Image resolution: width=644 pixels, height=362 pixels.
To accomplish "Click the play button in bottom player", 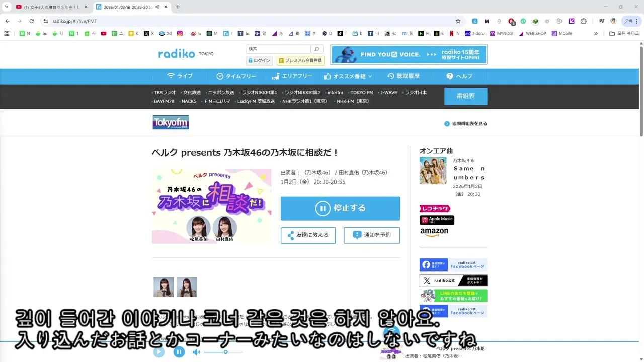I will click(x=159, y=352).
